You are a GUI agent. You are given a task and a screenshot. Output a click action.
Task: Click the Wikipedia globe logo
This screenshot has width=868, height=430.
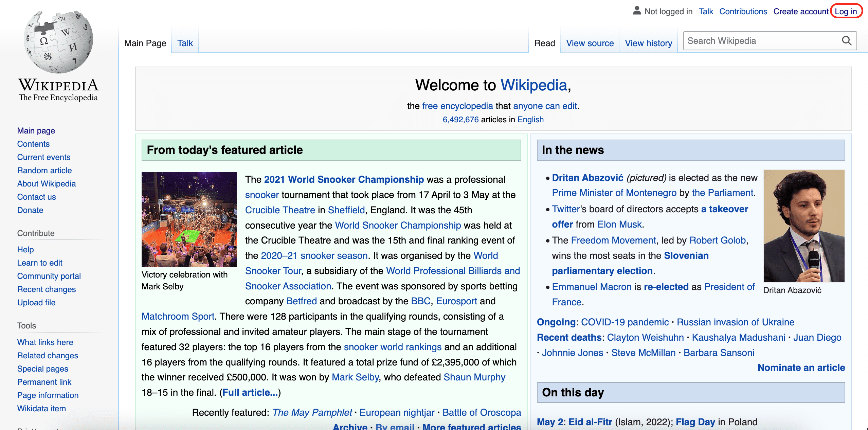coord(58,41)
